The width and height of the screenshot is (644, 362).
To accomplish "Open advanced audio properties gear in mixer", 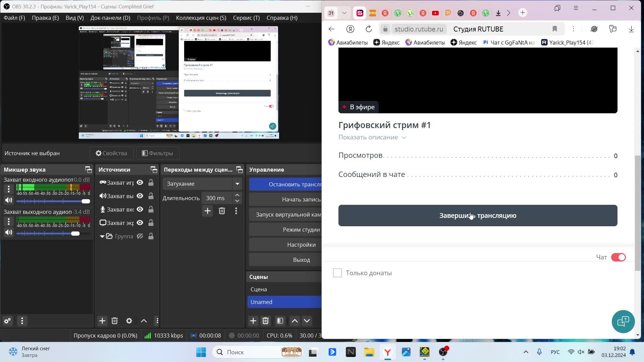I will pos(7,321).
